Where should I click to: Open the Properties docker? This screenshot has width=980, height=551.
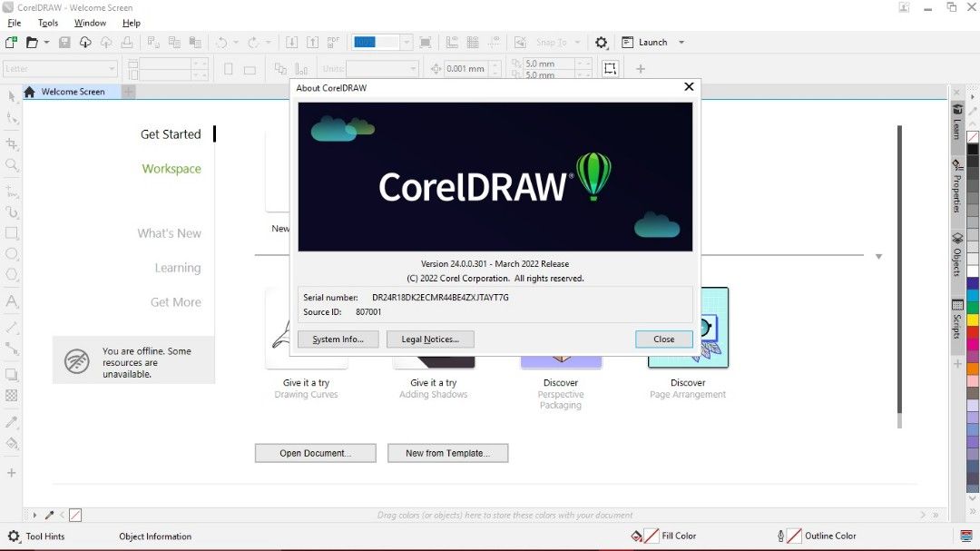tap(957, 186)
